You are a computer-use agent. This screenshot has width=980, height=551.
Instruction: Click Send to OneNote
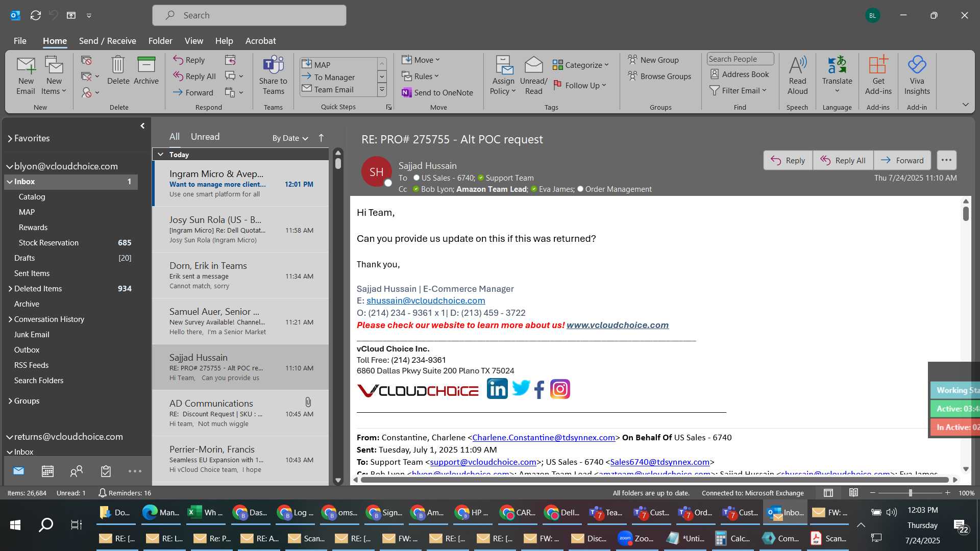(437, 92)
